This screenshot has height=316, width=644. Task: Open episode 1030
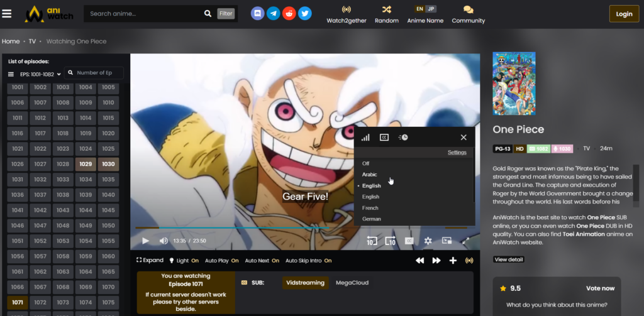click(x=108, y=164)
